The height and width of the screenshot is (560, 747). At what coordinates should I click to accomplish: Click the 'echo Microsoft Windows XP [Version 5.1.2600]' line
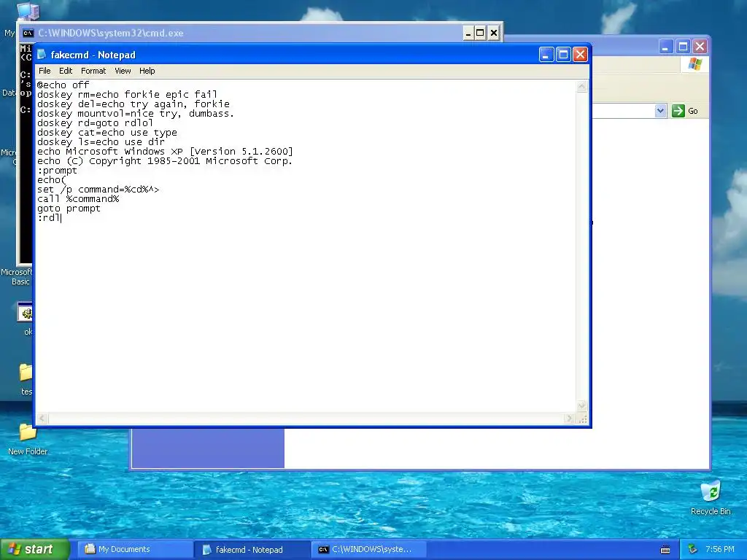(165, 152)
